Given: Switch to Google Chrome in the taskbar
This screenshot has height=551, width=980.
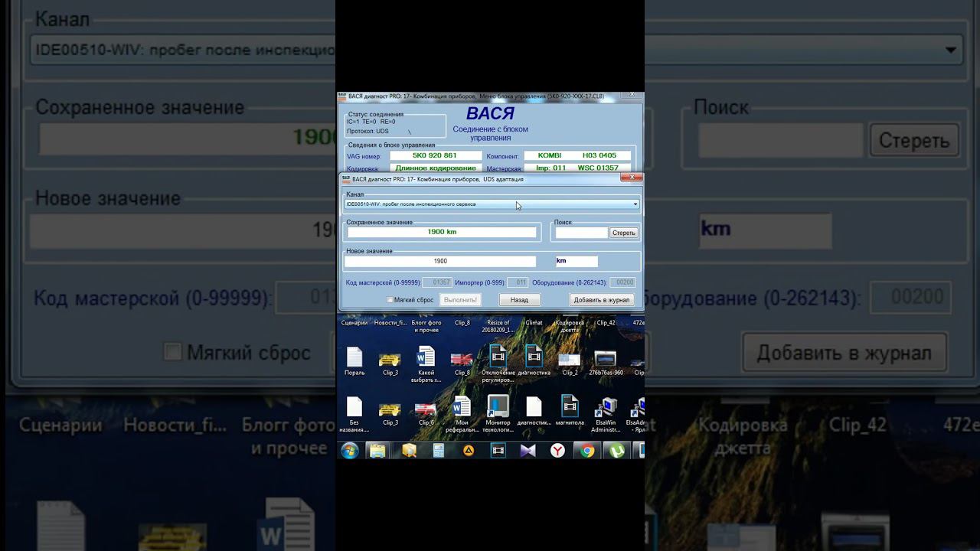Looking at the screenshot, I should (x=587, y=451).
